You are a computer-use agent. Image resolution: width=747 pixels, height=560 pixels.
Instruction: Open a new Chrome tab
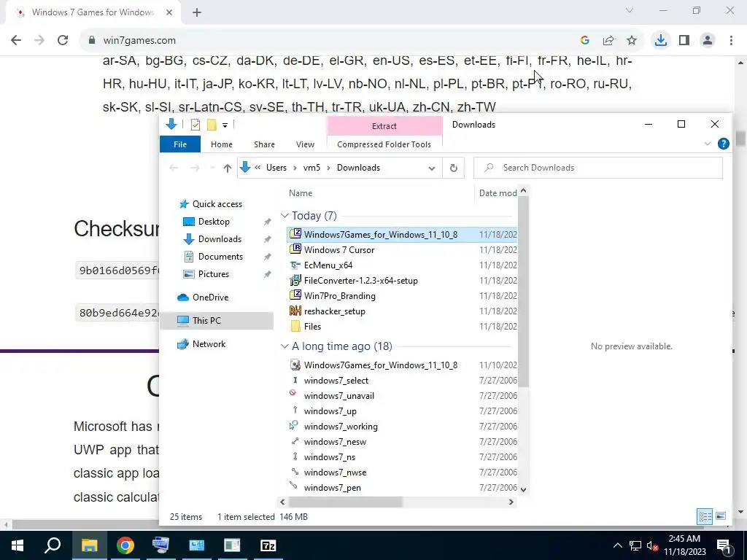point(197,13)
